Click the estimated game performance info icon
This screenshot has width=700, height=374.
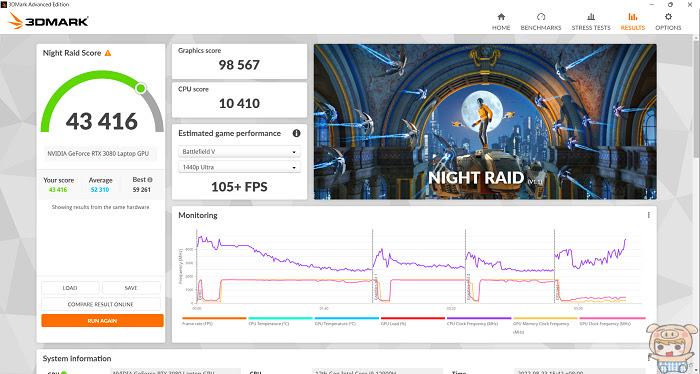click(x=296, y=133)
